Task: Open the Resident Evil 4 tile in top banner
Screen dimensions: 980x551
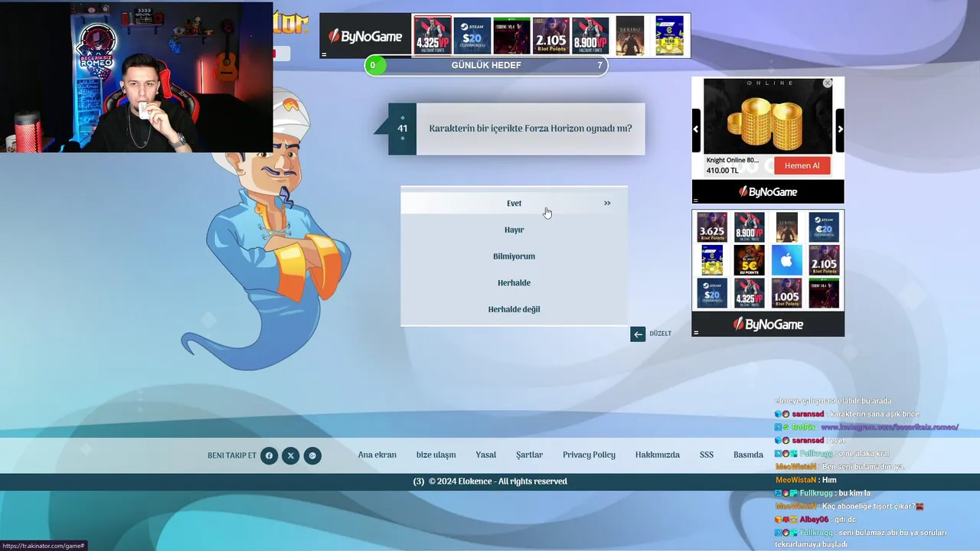Action: coord(511,35)
